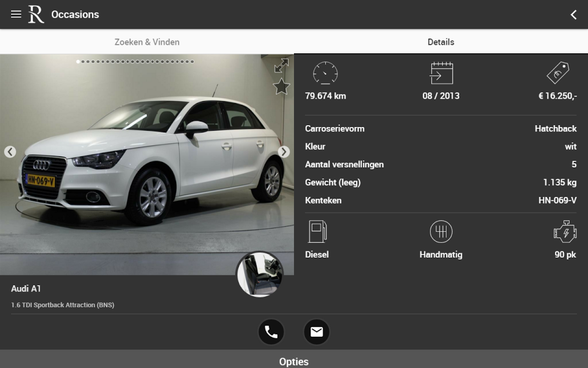Select the Handmatig transmission label

(x=441, y=255)
